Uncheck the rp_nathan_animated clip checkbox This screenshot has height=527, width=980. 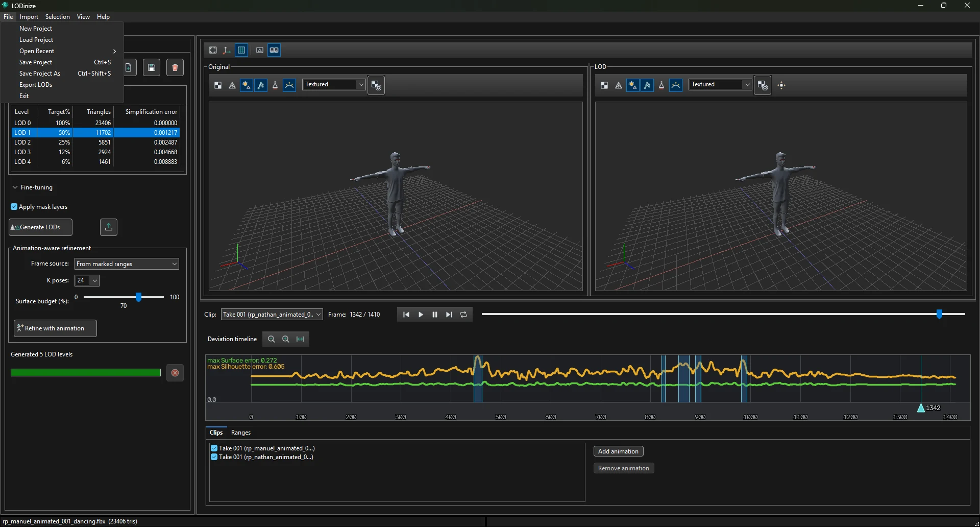214,457
